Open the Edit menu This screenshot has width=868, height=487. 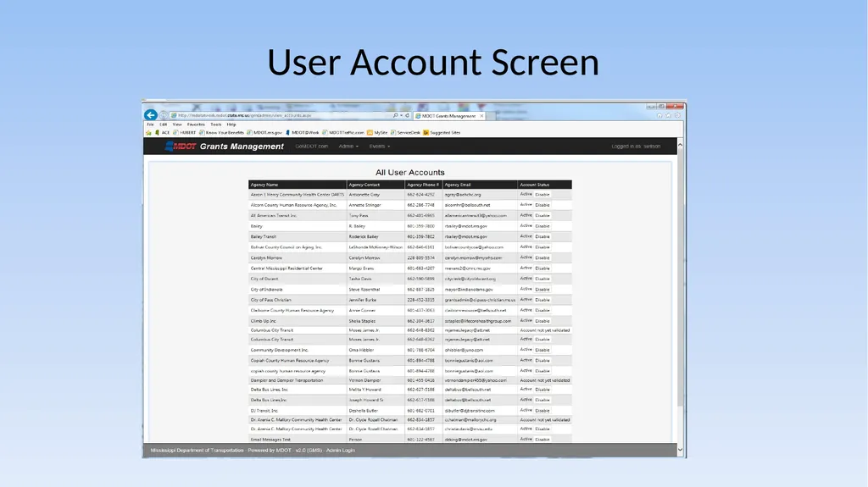click(164, 125)
